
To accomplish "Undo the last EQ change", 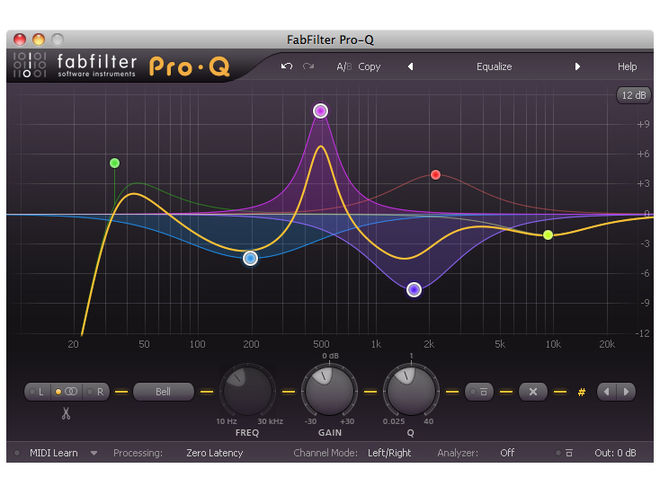I will coord(287,67).
